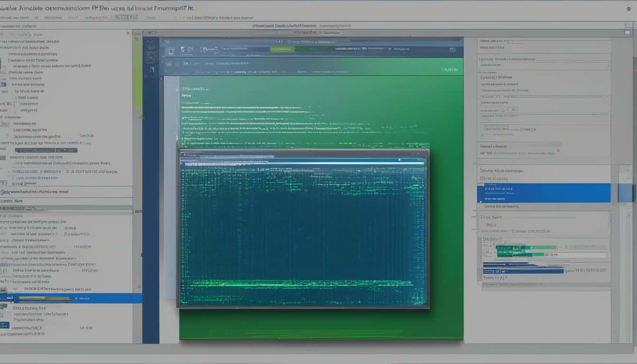Viewport: 637px width, 364px height.
Task: Click the lowest icon in the blue vertical sidebar
Action: click(151, 71)
